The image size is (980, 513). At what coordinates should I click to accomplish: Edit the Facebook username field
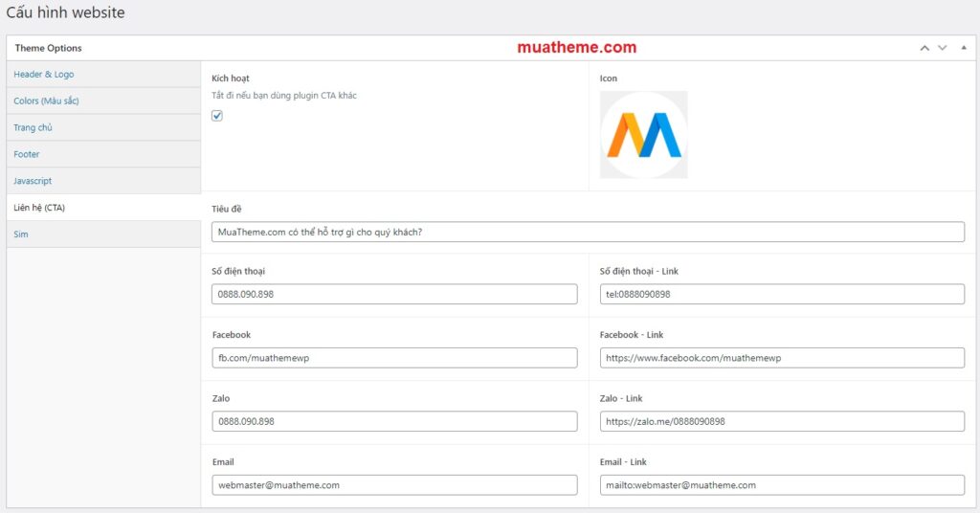pos(394,358)
